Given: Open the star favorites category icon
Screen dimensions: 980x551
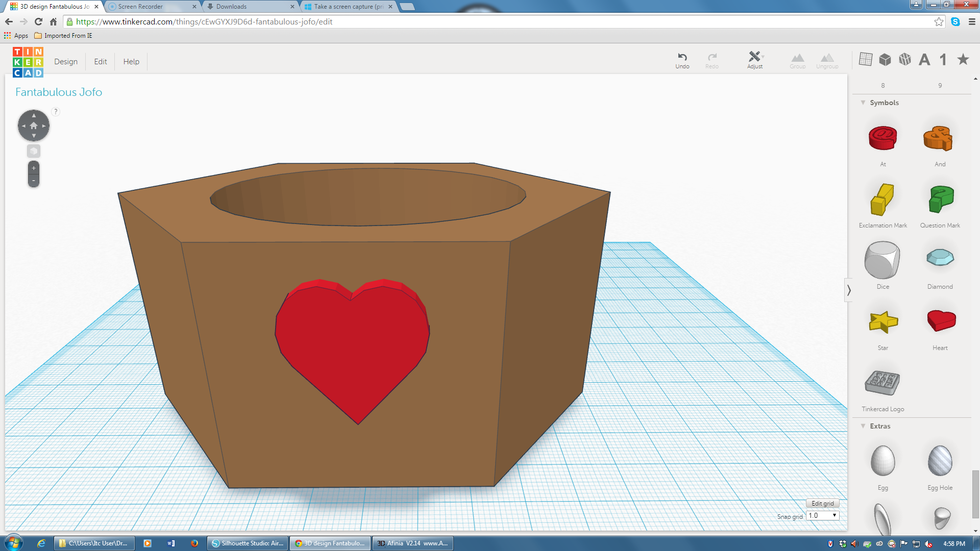Looking at the screenshot, I should coord(963,59).
